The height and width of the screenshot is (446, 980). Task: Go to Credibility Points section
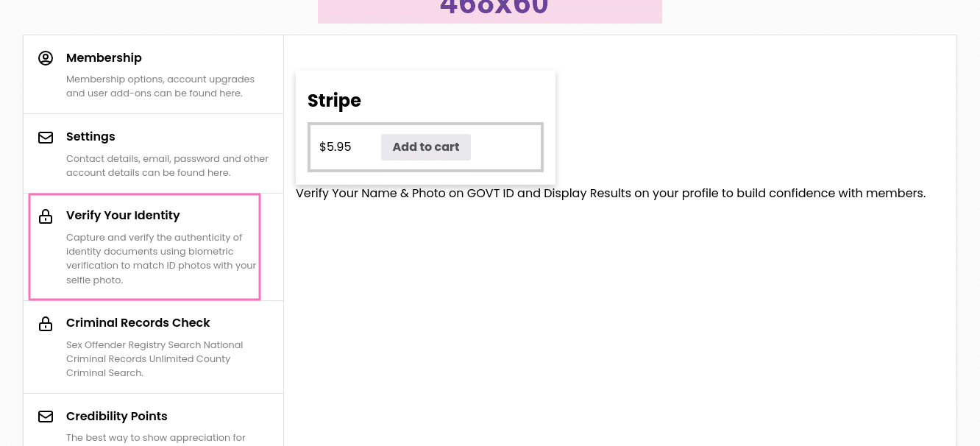(153, 420)
